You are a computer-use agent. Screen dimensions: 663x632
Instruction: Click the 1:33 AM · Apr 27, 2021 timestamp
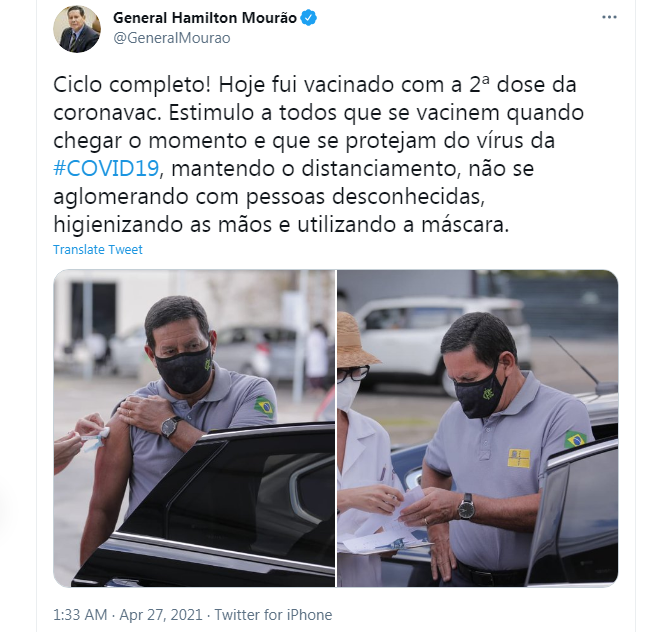pos(128,615)
